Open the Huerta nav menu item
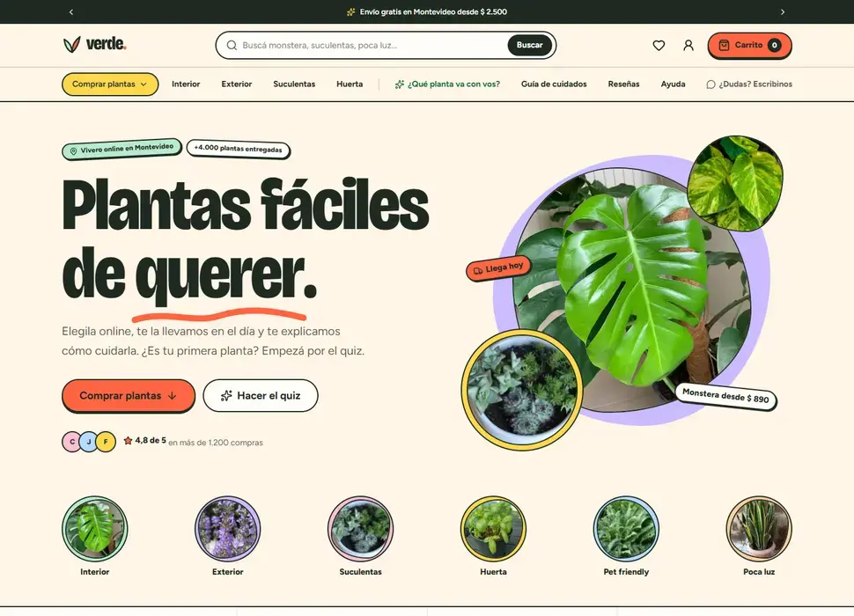 [x=350, y=84]
